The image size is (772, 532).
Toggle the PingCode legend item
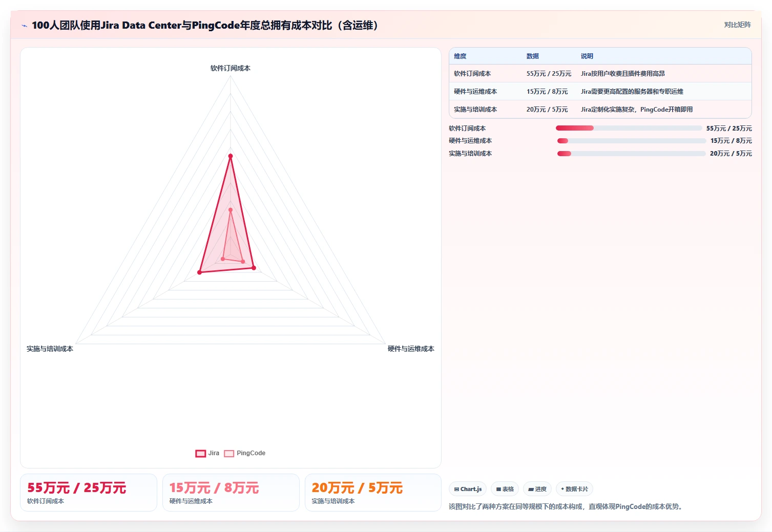245,453
